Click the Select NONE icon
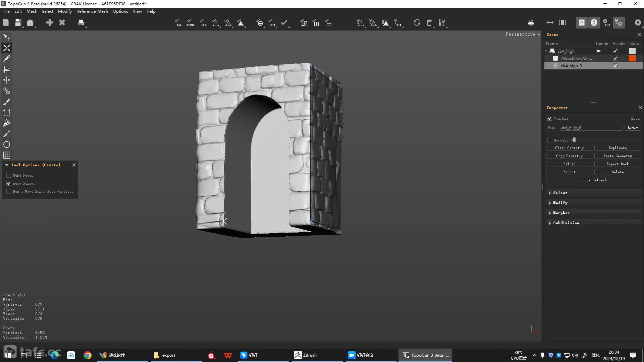 tap(190, 22)
